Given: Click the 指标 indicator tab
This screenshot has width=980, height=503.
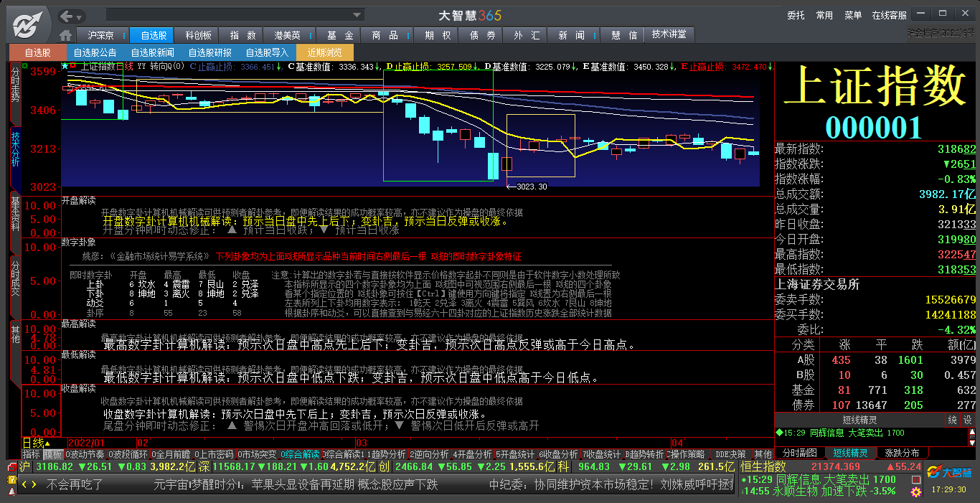Looking at the screenshot, I should click(x=31, y=454).
